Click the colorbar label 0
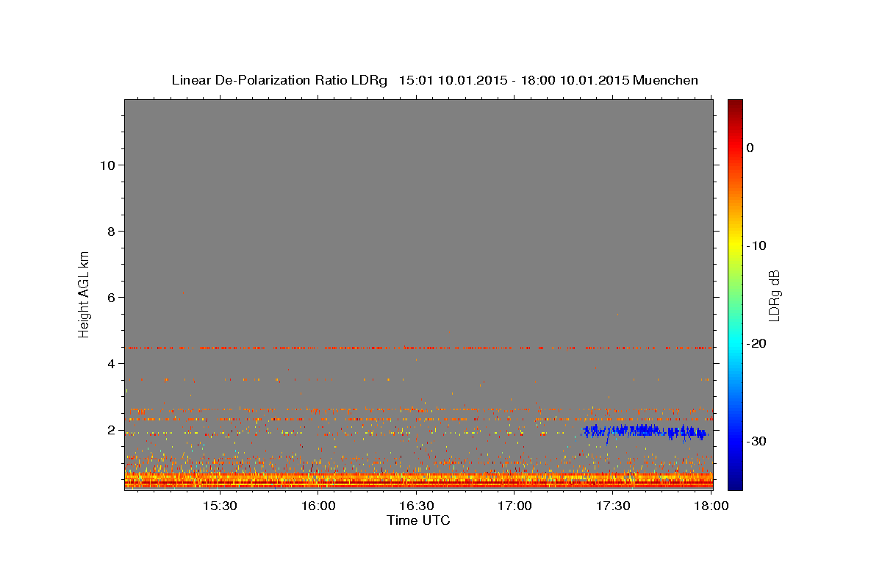The height and width of the screenshot is (588, 882). tap(750, 148)
